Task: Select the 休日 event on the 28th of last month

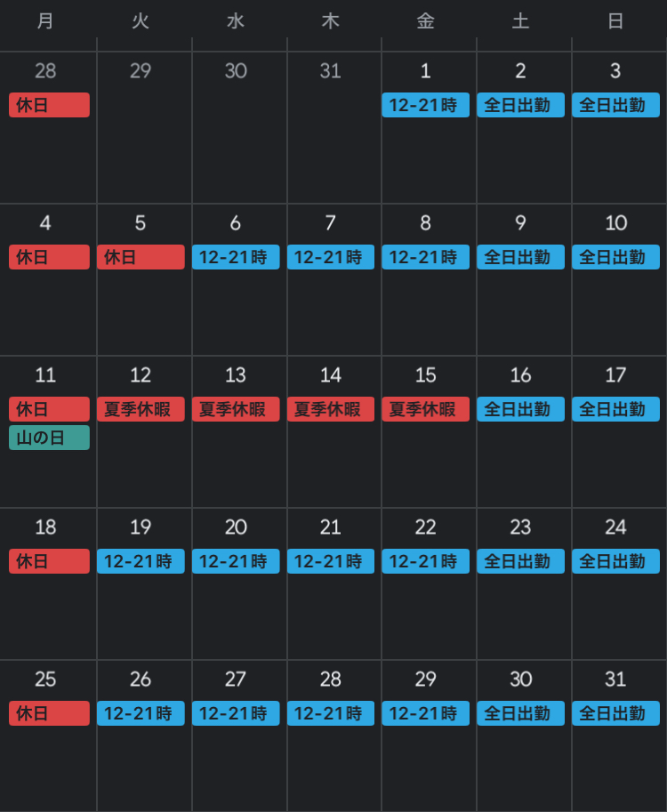Action: tap(49, 105)
